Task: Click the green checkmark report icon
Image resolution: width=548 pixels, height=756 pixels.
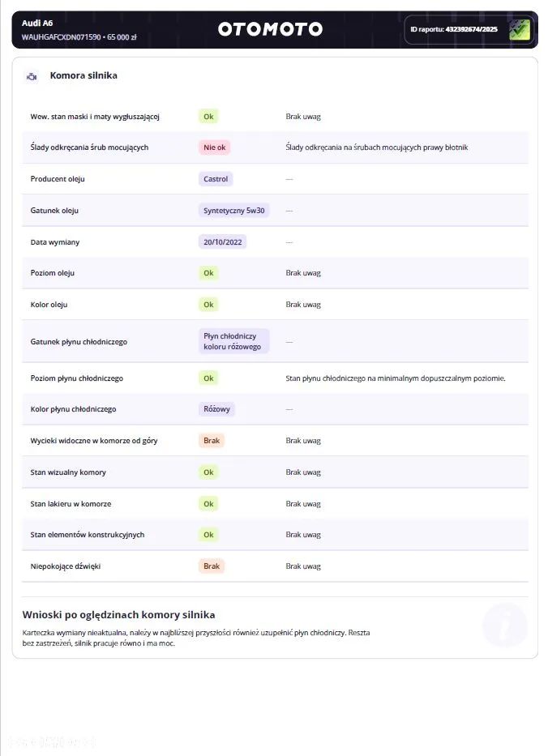Action: point(519,29)
